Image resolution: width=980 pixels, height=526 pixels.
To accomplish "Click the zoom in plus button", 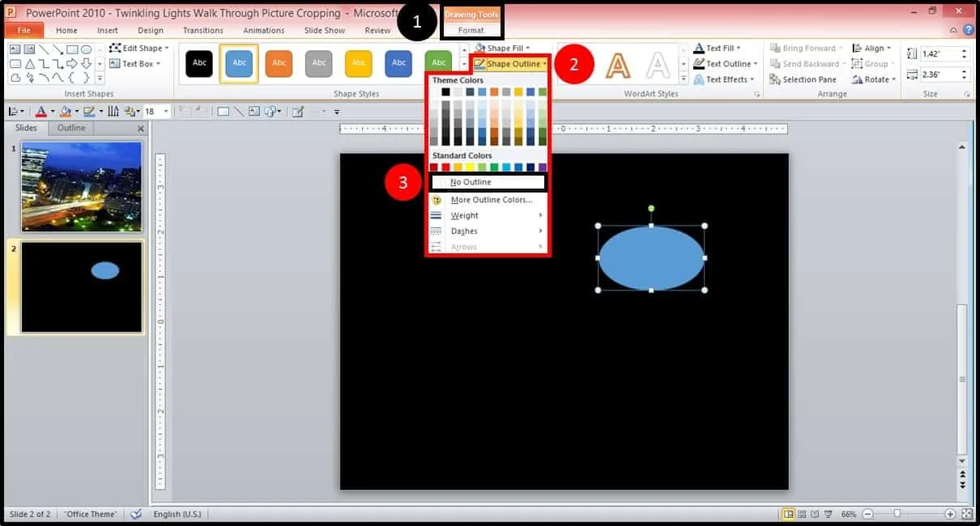I will (951, 514).
